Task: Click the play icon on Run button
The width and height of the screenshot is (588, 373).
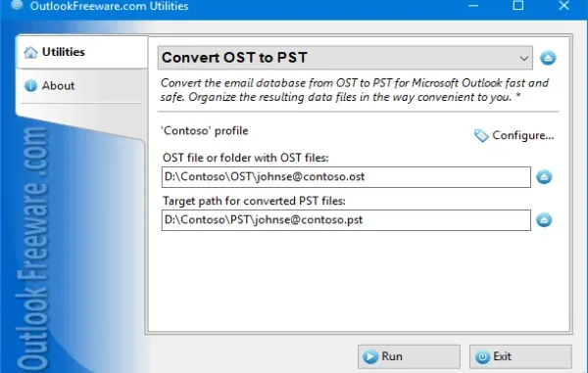Action: (370, 356)
